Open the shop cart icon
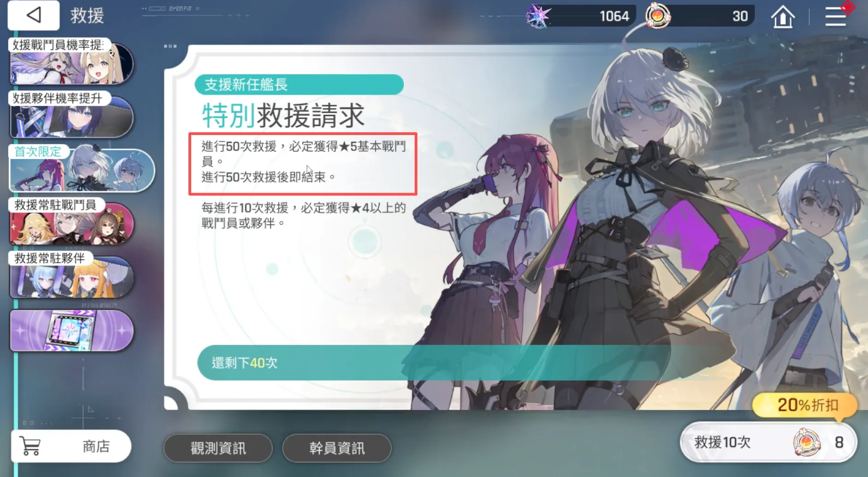Viewport: 868px width, 477px height. pyautogui.click(x=30, y=446)
